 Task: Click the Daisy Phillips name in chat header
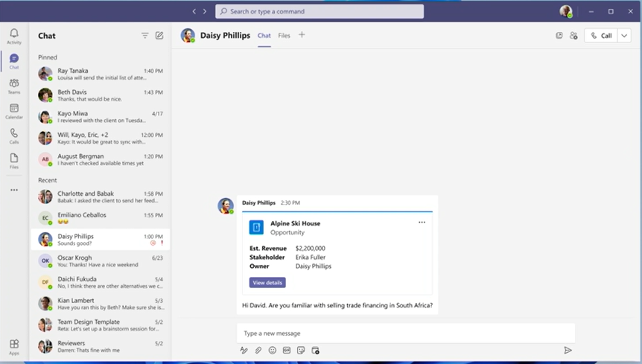[225, 36]
